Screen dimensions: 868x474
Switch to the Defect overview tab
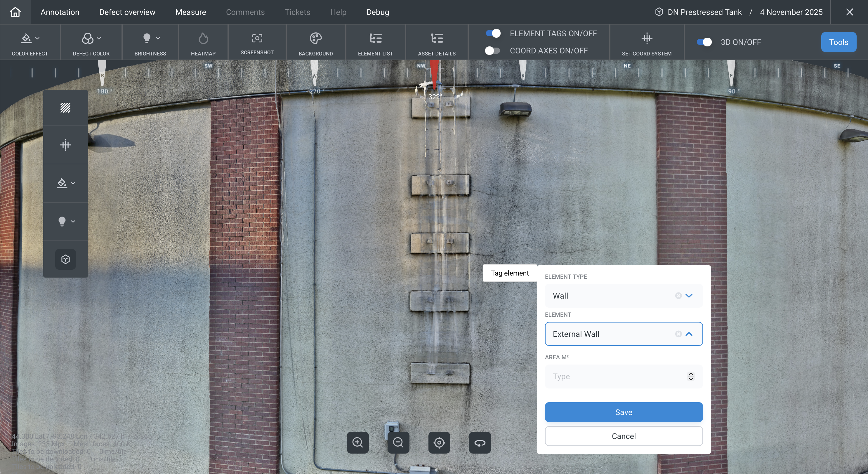pyautogui.click(x=127, y=12)
